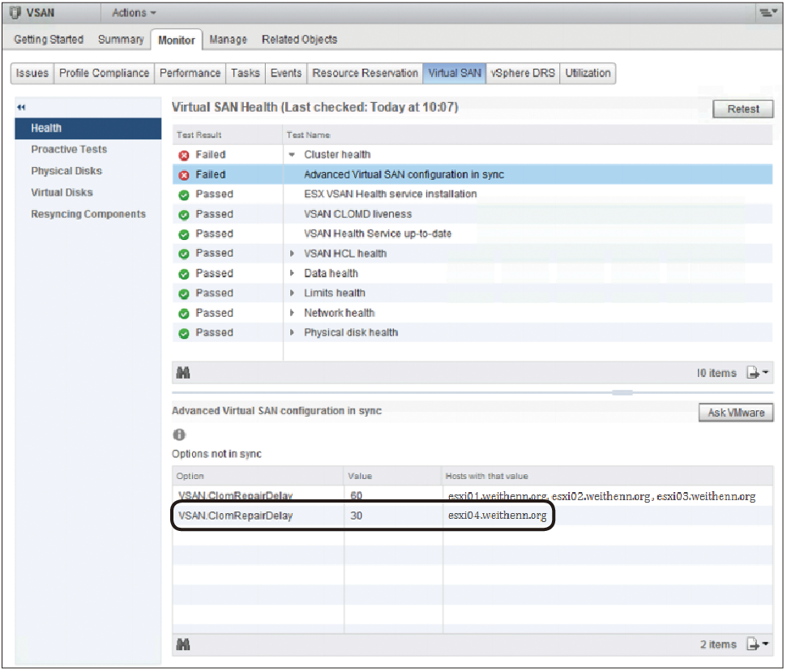Screen dimensions: 787x672
Task: Open the Manage tab
Action: tap(229, 40)
